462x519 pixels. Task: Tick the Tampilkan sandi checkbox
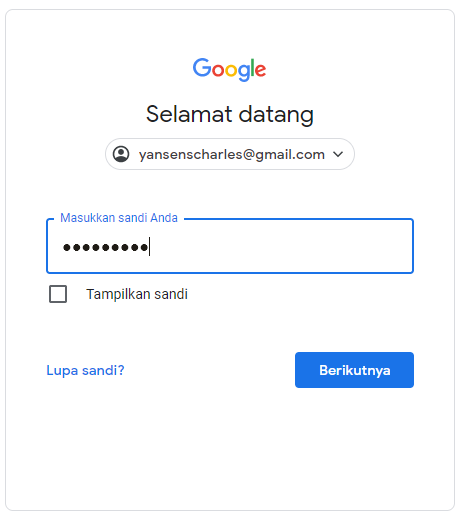tap(58, 294)
